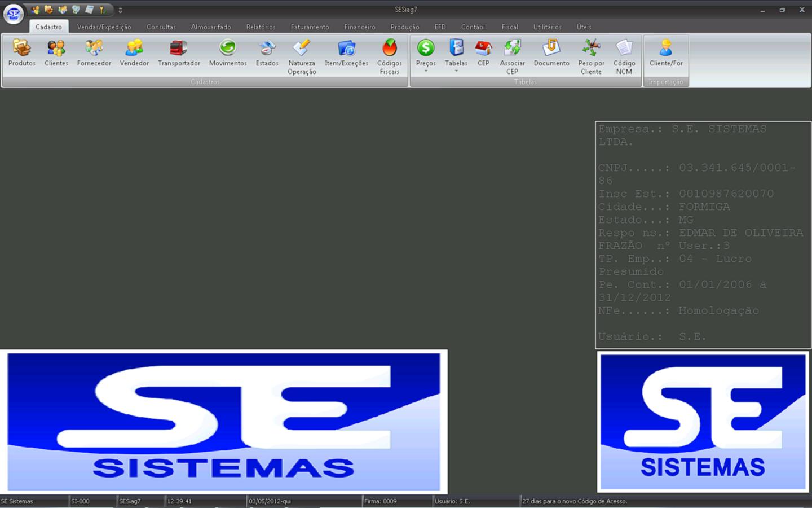Select the Vendedor icon
The width and height of the screenshot is (812, 508).
tap(134, 54)
